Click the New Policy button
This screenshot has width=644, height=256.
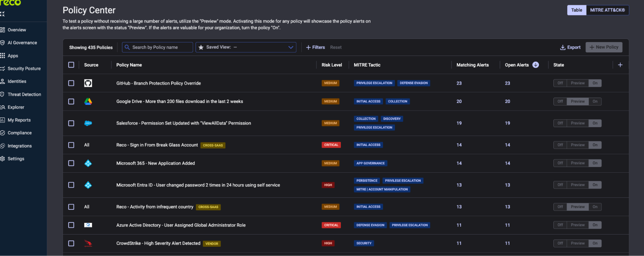pyautogui.click(x=604, y=47)
